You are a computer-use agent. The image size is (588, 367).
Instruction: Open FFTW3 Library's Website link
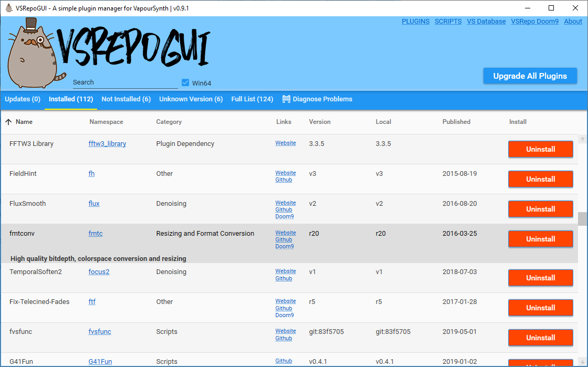coord(286,143)
